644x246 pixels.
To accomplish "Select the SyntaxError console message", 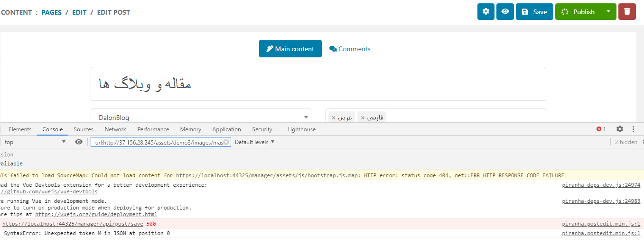I will (x=87, y=233).
